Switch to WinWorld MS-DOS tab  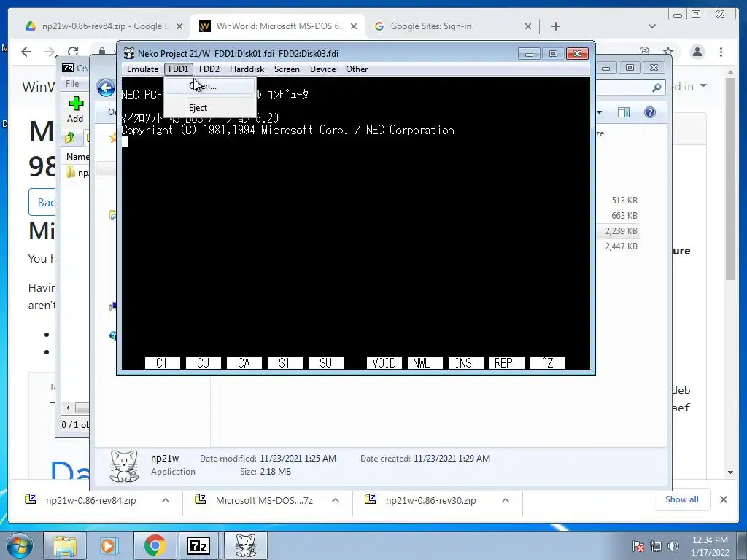click(x=278, y=26)
